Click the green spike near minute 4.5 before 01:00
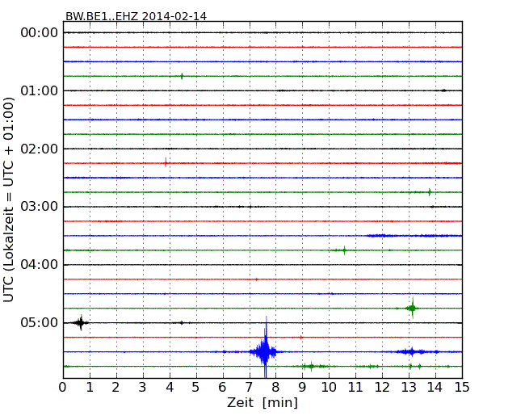Viewport: 525px width, 420px height. 182,76
